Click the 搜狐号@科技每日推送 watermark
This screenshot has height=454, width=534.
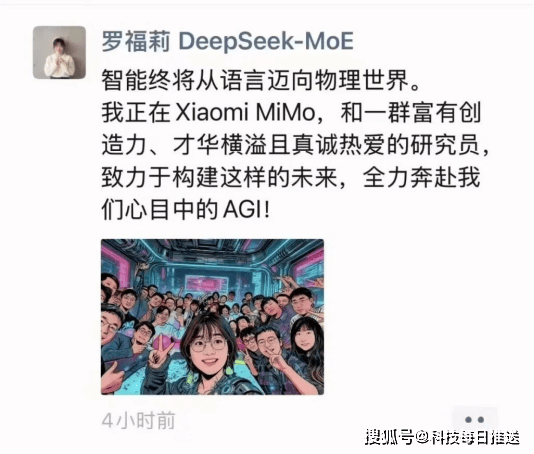click(442, 437)
